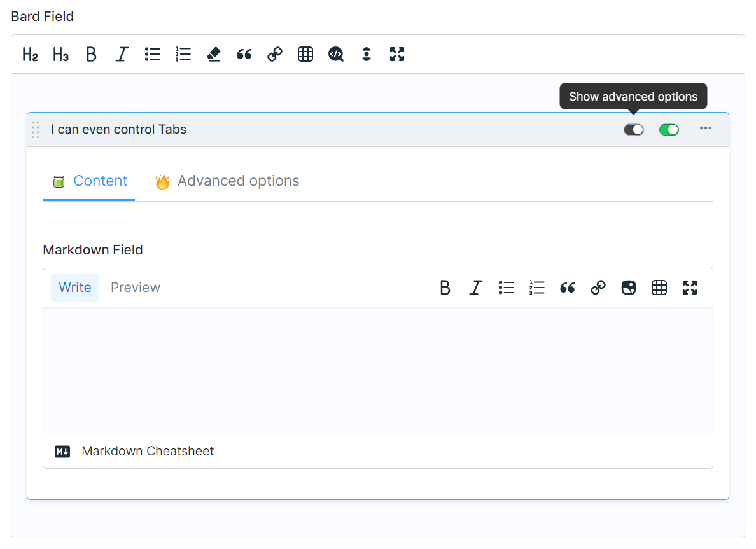Switch to the Advanced options tab
Screen dimensions: 756x549
coord(238,181)
